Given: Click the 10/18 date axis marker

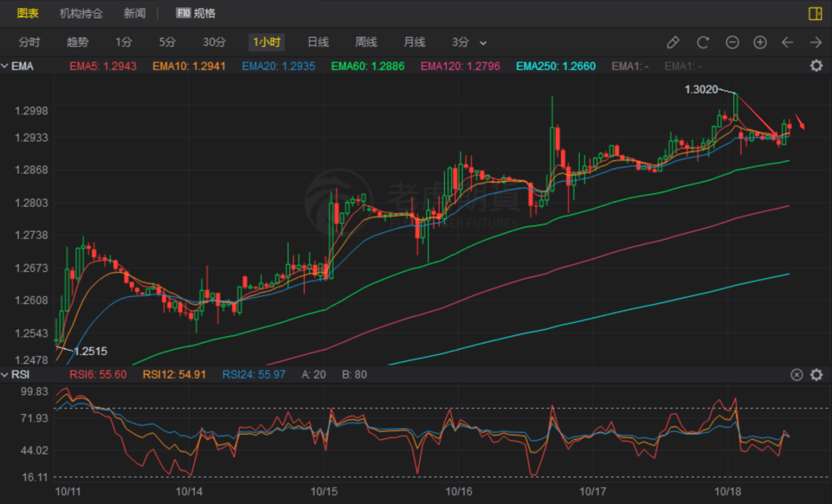Looking at the screenshot, I should coord(727,491).
